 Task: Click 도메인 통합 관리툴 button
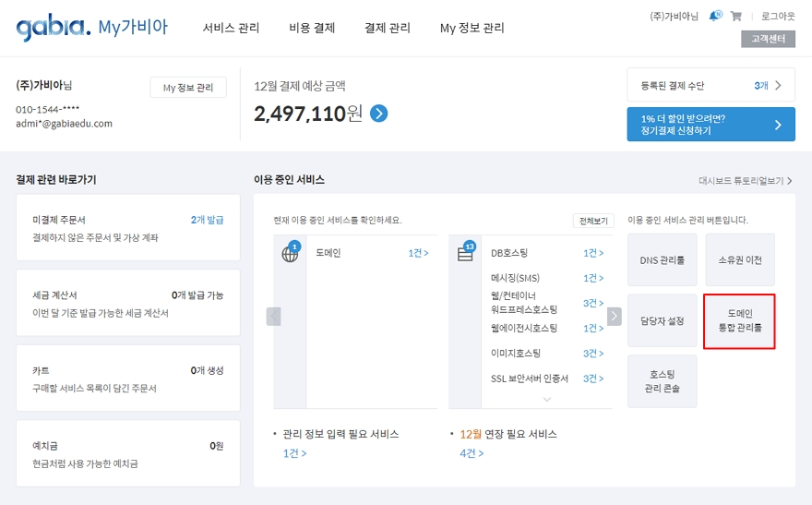click(740, 321)
